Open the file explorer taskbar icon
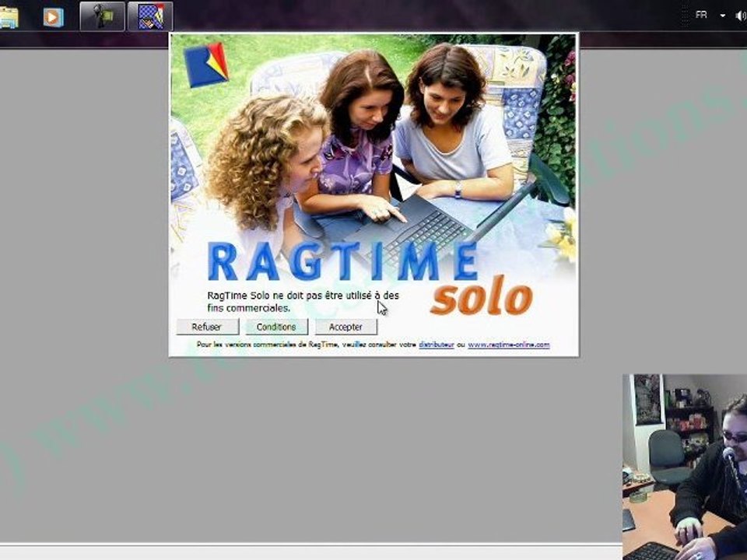This screenshot has height=560, width=747. (x=9, y=17)
